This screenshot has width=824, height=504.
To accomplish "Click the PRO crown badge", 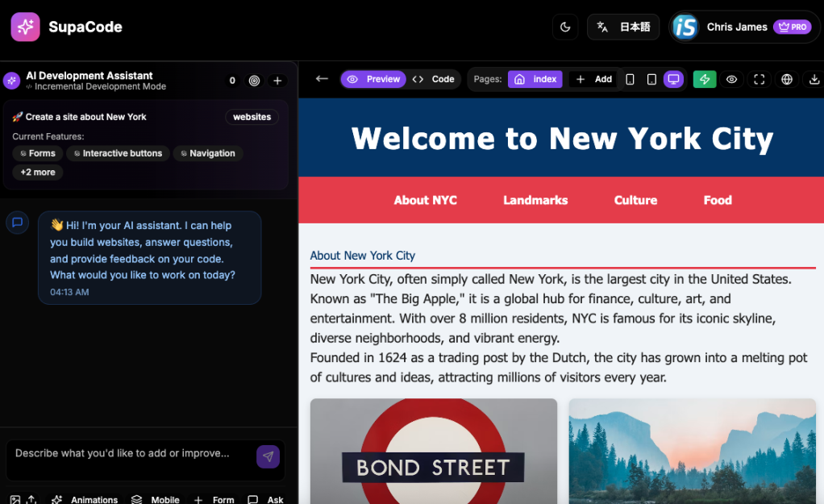I will [x=793, y=27].
